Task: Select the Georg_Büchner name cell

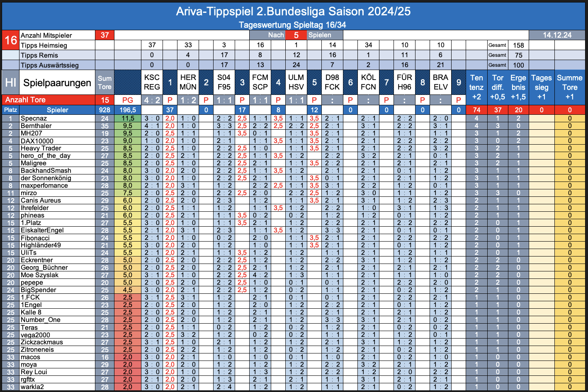Action: 57,268
